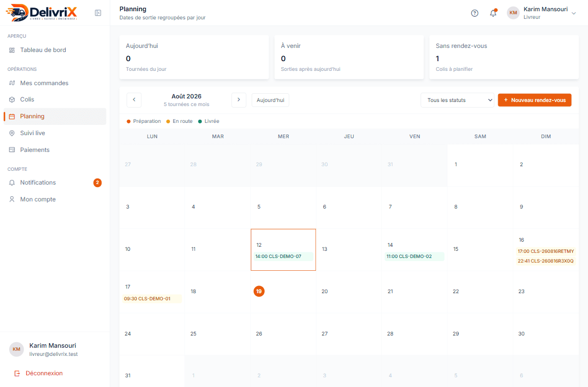Open Colis in the sidebar

tap(55, 99)
